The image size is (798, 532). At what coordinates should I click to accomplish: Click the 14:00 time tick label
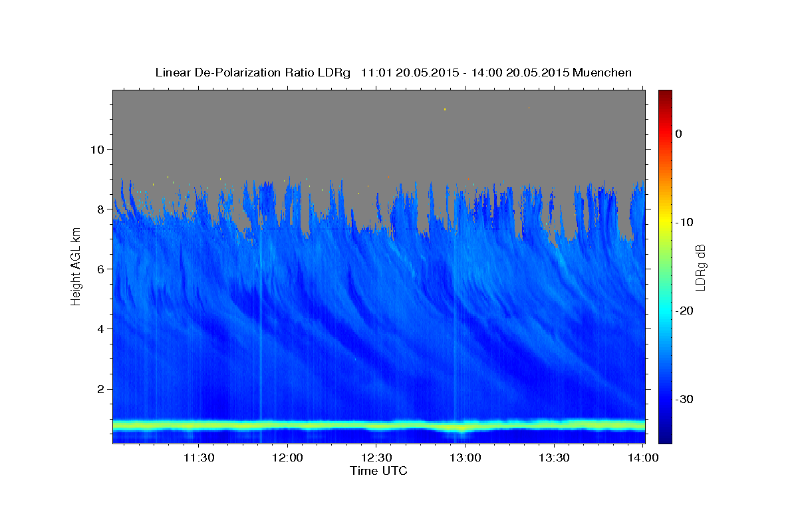pyautogui.click(x=643, y=458)
